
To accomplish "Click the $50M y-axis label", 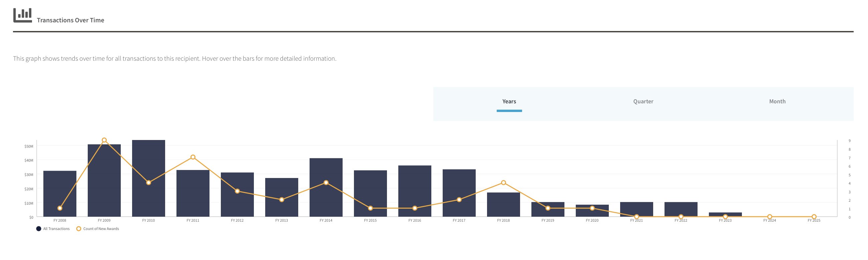I will coord(29,146).
